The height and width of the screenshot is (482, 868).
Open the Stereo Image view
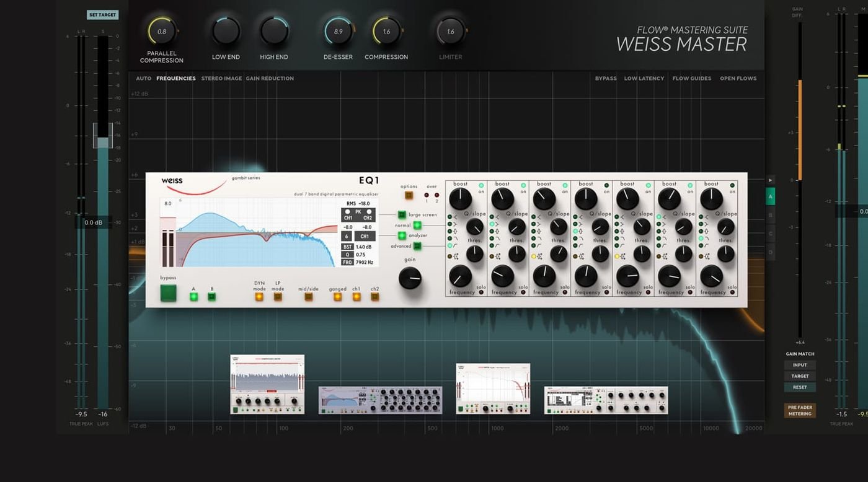click(x=221, y=79)
